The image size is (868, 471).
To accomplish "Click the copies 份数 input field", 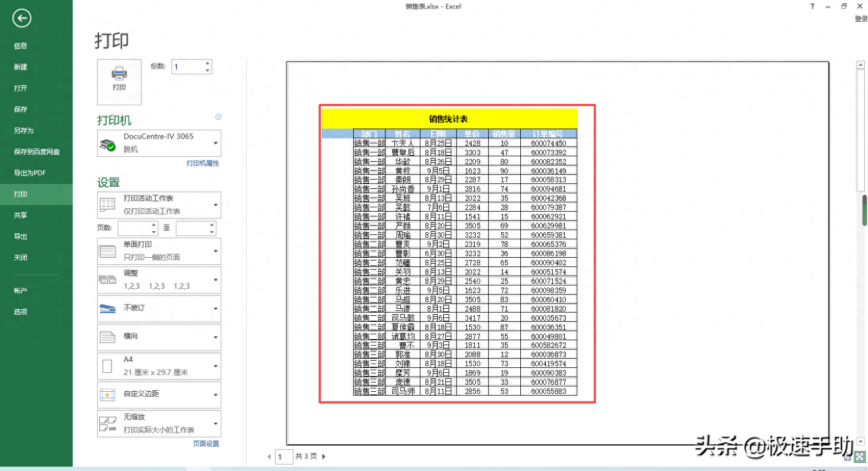I will pos(188,67).
